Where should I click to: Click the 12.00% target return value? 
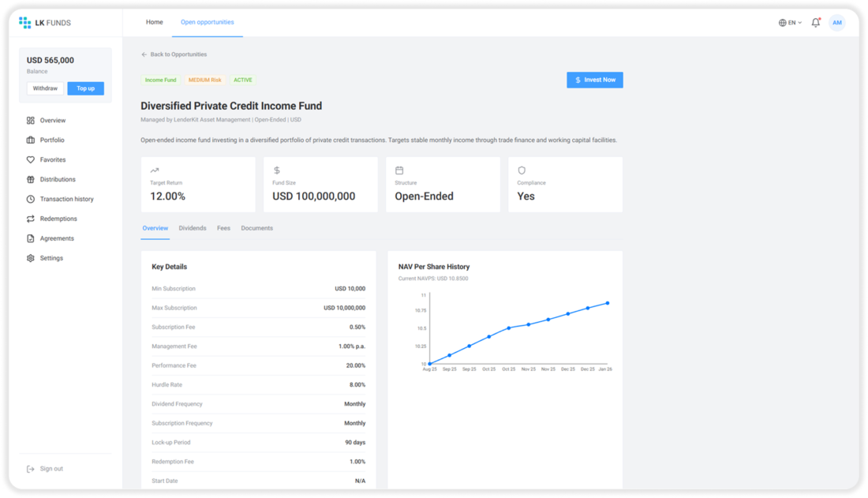point(168,196)
